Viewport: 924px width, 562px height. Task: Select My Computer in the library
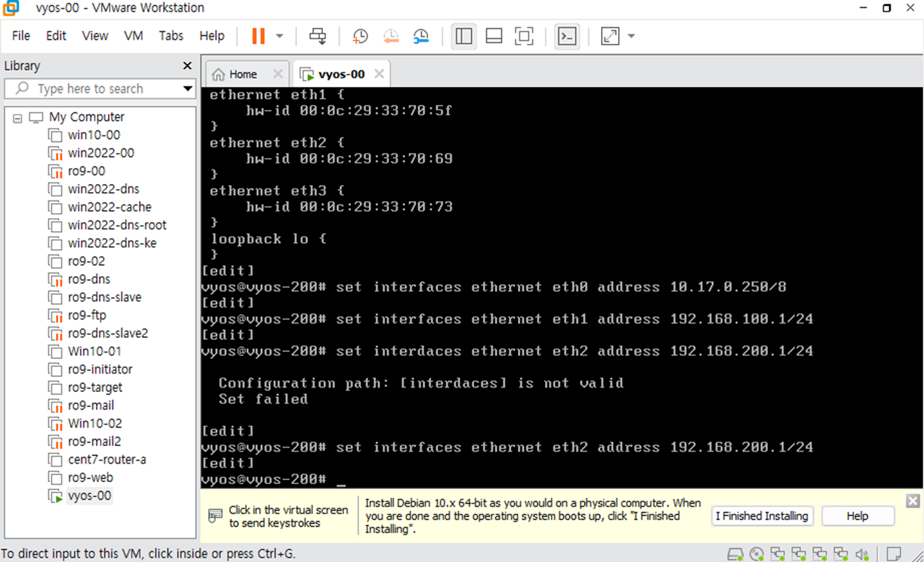[86, 117]
